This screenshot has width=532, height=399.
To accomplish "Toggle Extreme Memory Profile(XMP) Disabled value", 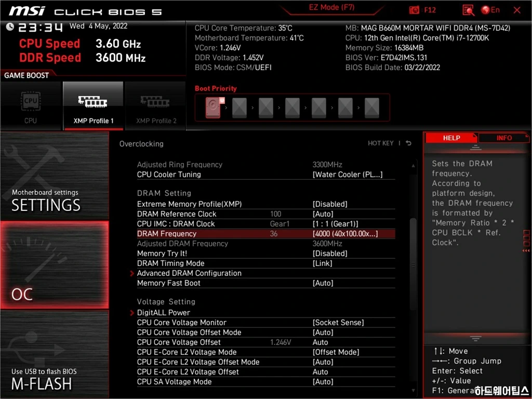I will tap(330, 204).
